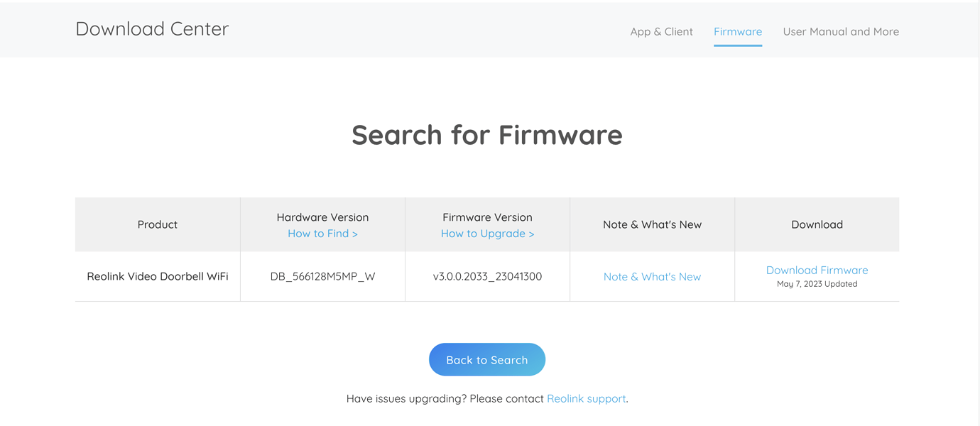
Task: Select firmware version v3.0.0.2033_23041300
Action: [487, 277]
